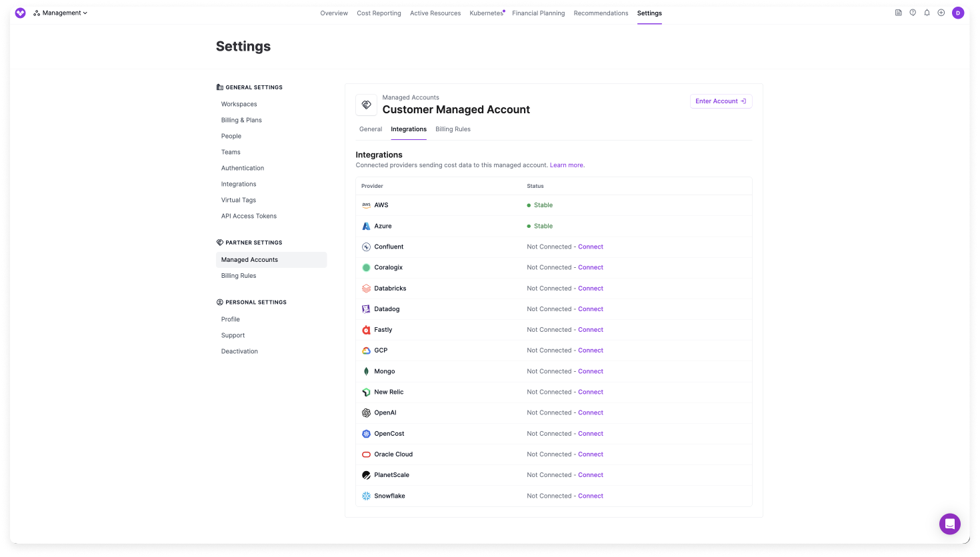Click the Coralogix provider logo

click(366, 267)
